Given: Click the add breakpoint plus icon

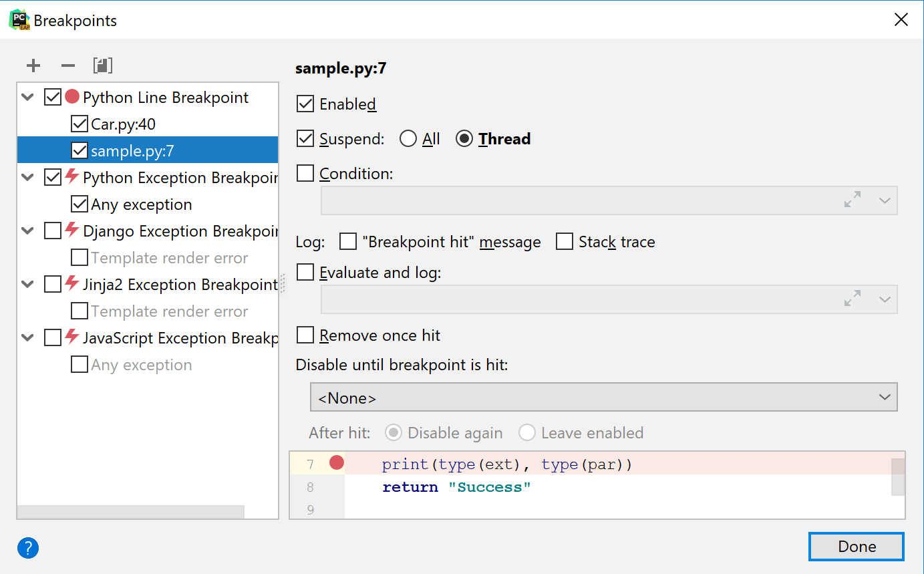Looking at the screenshot, I should [x=33, y=65].
